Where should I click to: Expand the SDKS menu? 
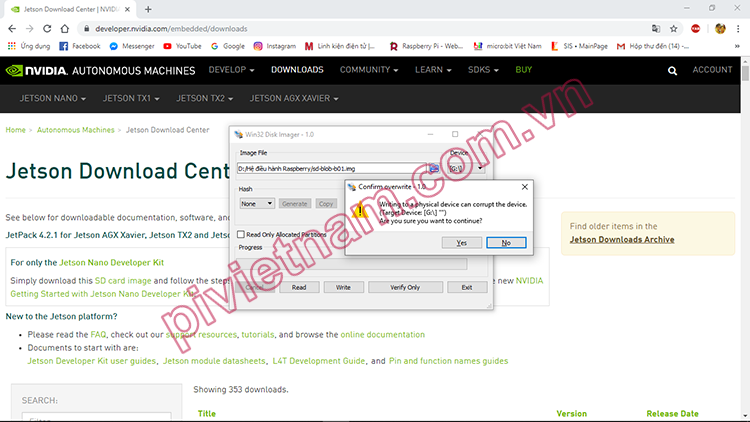(x=483, y=70)
